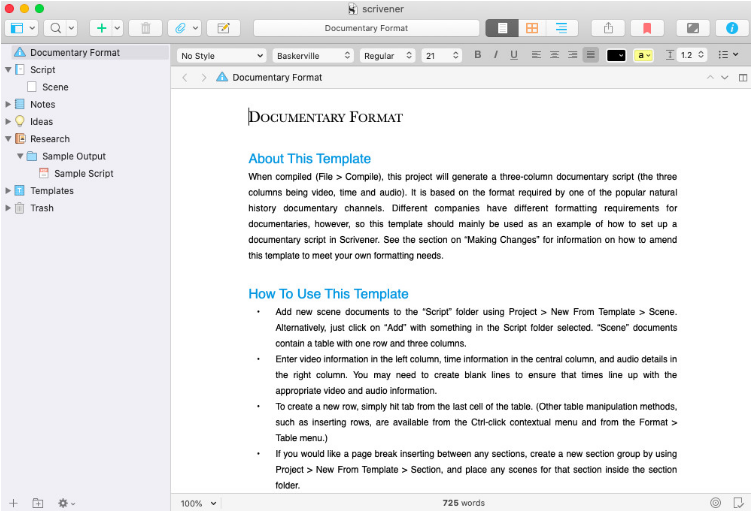
Task: Click the navigate back arrow
Action: tap(185, 77)
